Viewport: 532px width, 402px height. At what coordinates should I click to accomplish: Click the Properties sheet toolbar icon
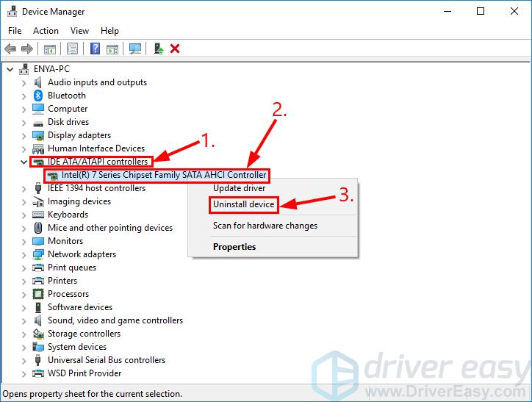click(x=73, y=49)
